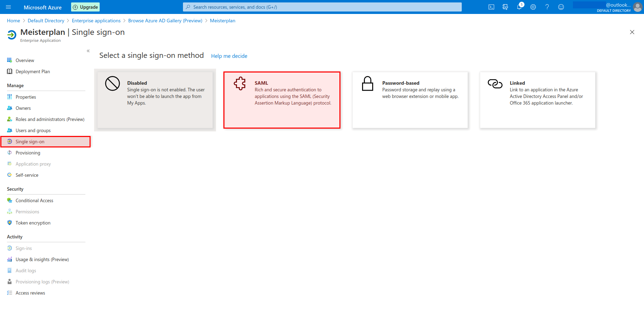
Task: Open Directory + subscription filter icon
Action: click(x=505, y=7)
